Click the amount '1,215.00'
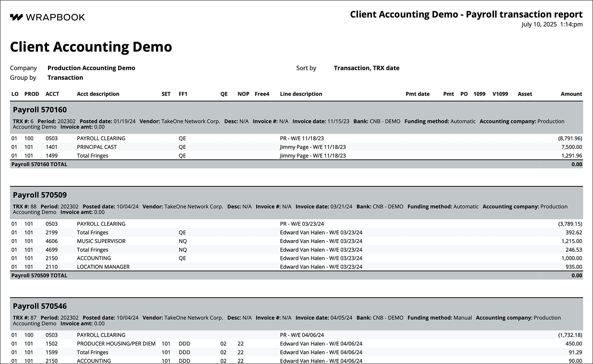Screen dimensions: 593x364 [572, 241]
